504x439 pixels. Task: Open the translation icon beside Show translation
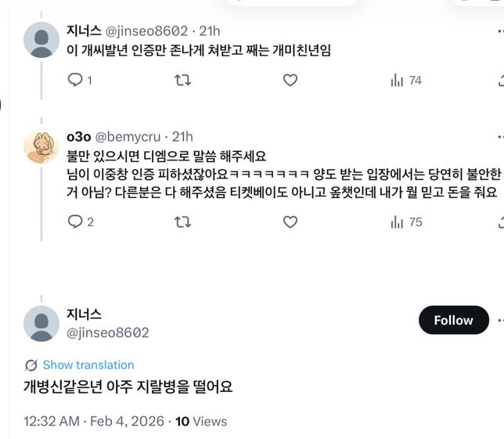[31, 365]
